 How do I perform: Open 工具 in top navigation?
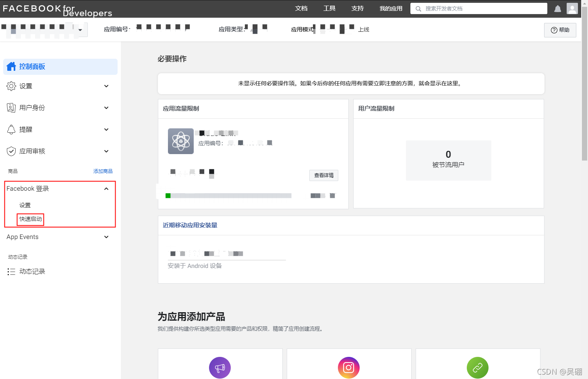tap(329, 8)
